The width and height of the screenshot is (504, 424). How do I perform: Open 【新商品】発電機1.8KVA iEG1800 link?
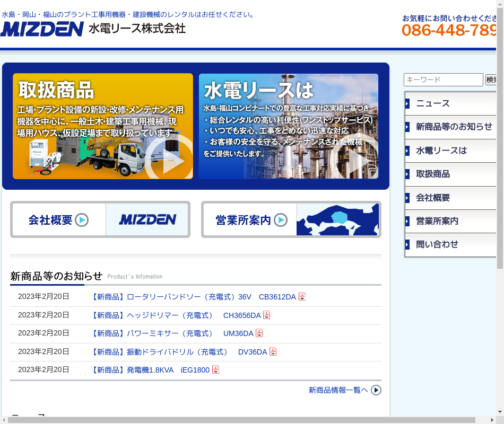click(151, 370)
